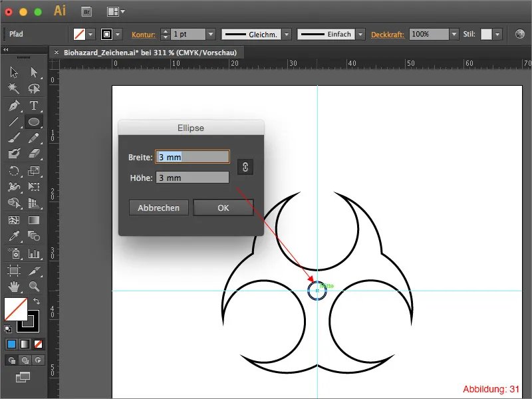Open Kontur stroke panel link

click(x=144, y=35)
